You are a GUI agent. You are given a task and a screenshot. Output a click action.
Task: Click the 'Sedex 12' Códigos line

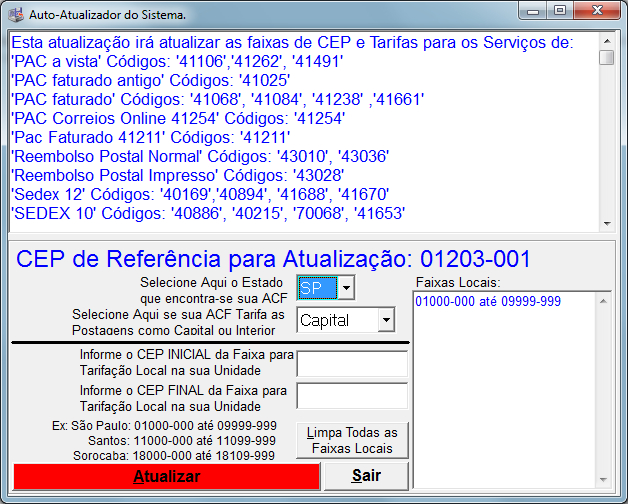point(200,194)
